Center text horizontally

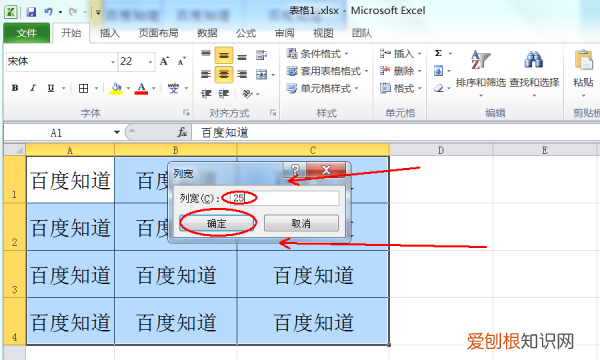223,74
